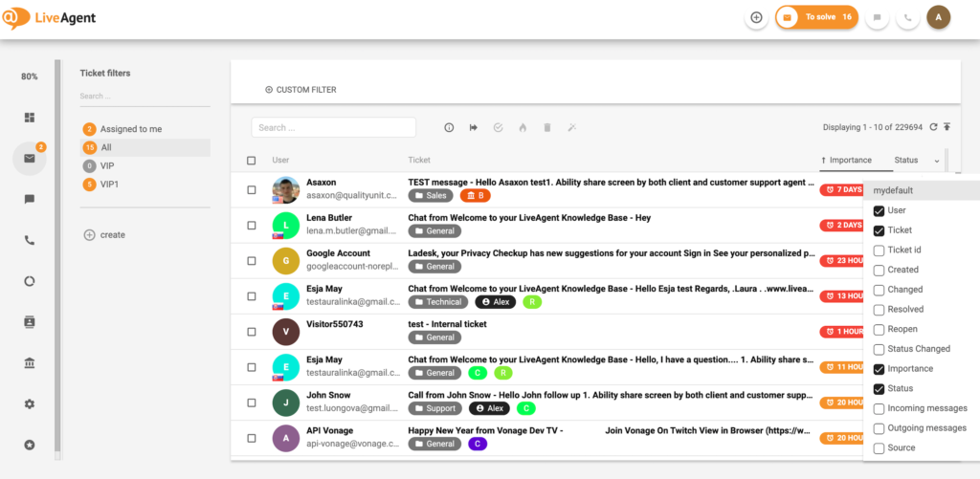
Task: Click the Support department tag on John Snow
Action: tap(435, 408)
